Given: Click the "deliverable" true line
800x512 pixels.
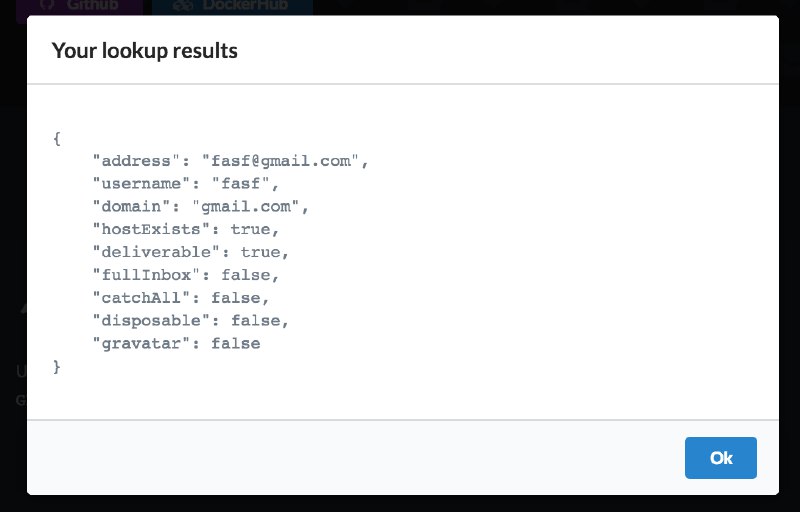Looking at the screenshot, I should 190,252.
